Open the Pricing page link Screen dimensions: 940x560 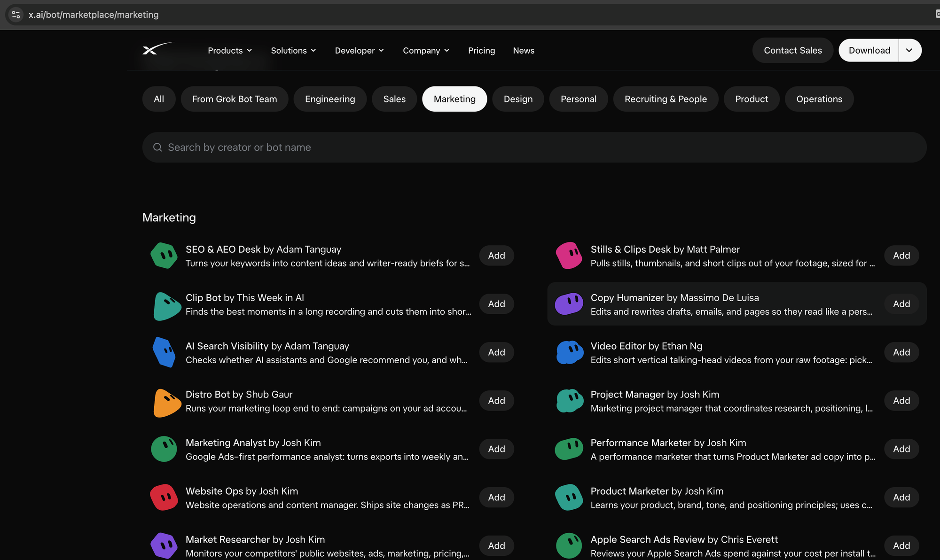point(481,50)
